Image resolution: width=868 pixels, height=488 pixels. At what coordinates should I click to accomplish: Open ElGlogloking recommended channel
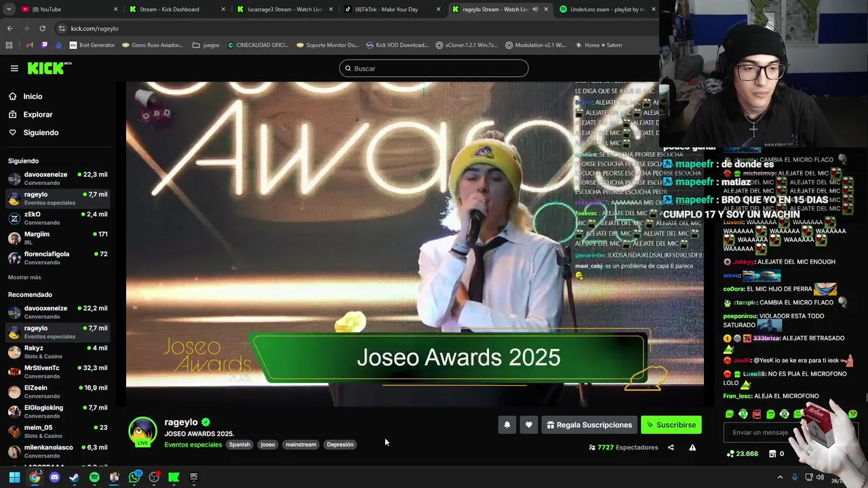point(58,411)
